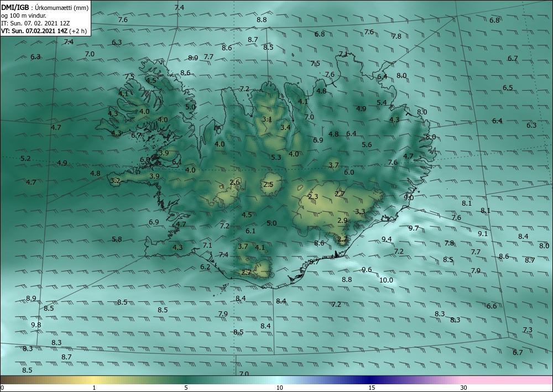
Task: Click the 'og 100 m vindur.' subtitle line
Action: (x=24, y=15)
